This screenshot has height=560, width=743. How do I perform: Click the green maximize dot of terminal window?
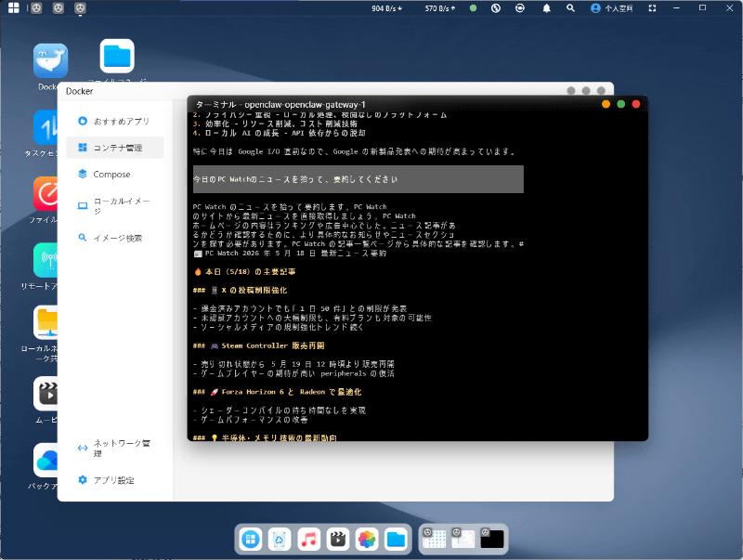[620, 104]
